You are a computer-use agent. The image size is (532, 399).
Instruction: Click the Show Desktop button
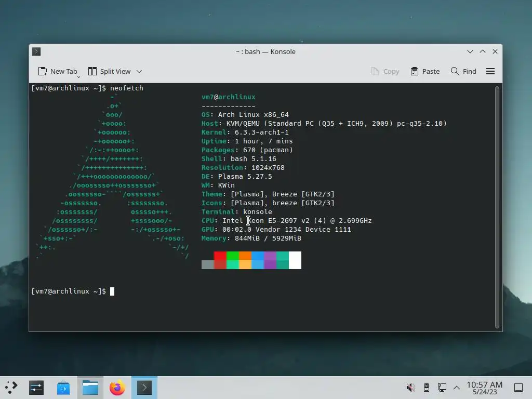click(518, 388)
